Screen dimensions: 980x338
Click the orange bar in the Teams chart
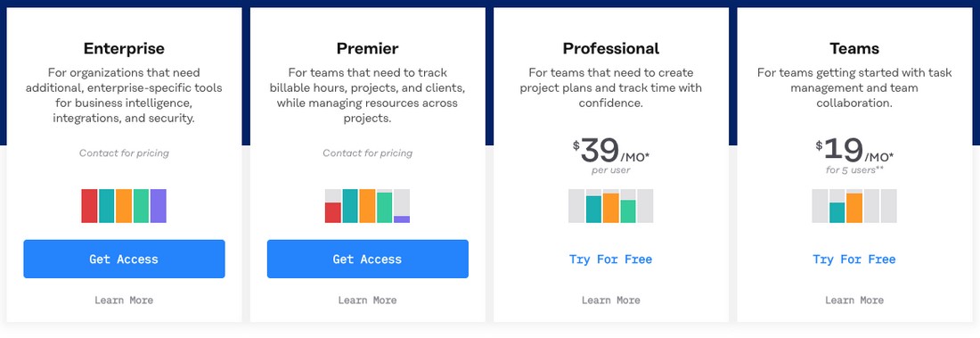point(854,208)
